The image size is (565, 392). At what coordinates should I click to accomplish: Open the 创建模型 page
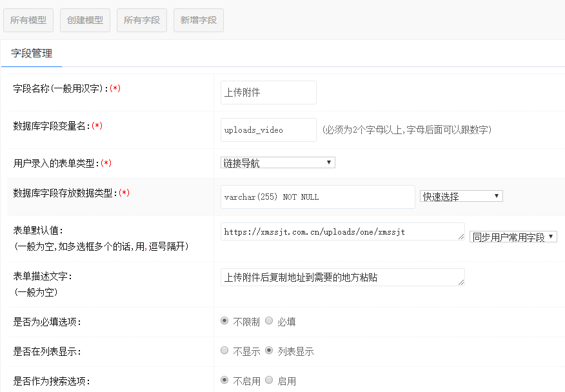point(85,20)
